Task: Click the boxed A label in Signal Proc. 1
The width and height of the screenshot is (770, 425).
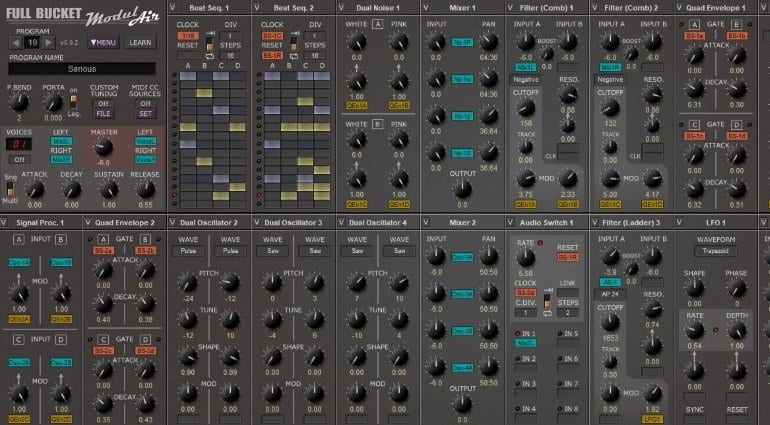Action: 19,239
